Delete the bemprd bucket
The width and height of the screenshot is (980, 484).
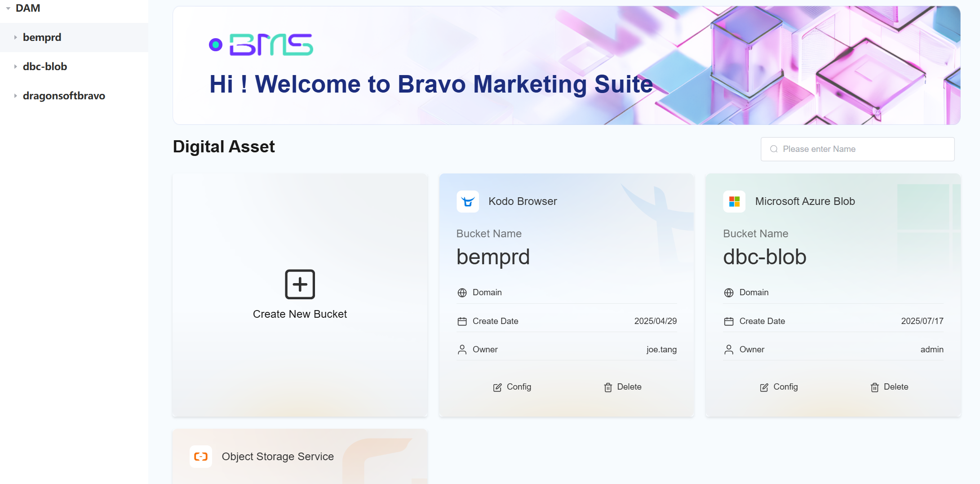[x=623, y=387]
